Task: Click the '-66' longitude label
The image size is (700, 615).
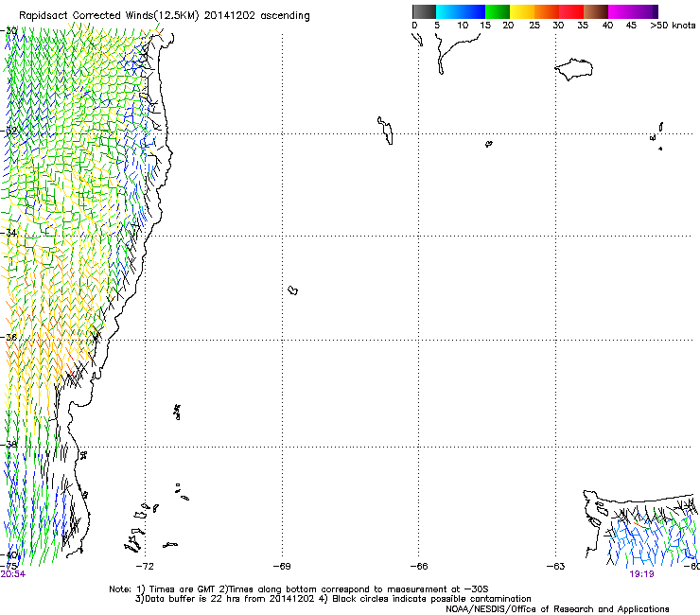Action: point(419,567)
